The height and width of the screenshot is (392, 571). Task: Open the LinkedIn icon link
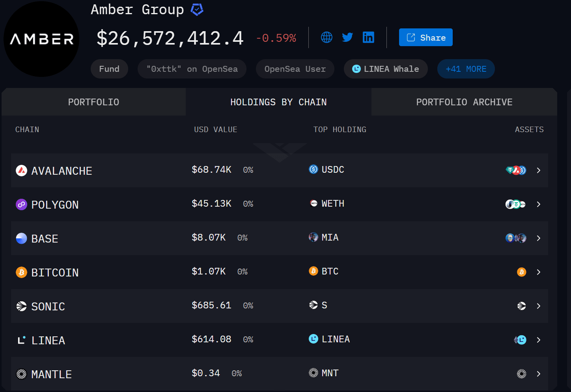(368, 37)
